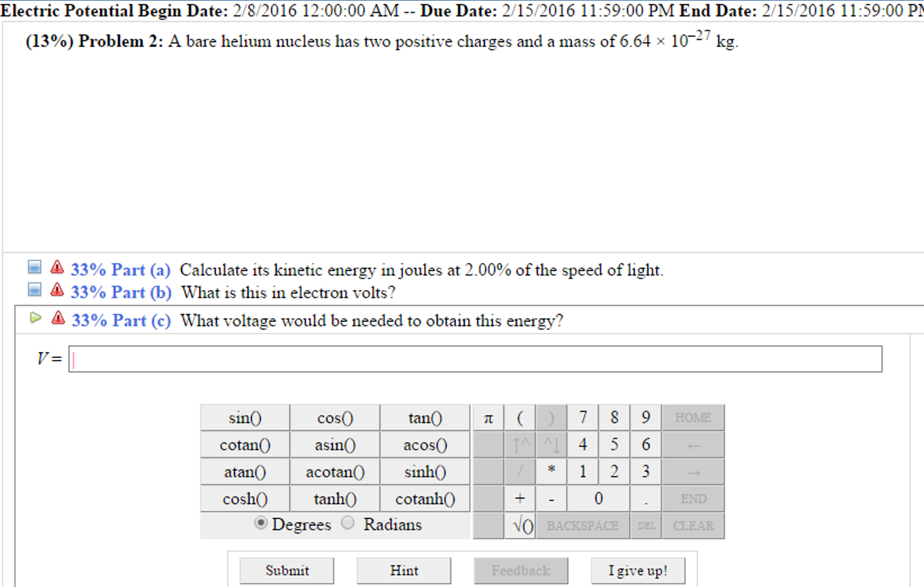Click the red warning icon beside Part (b)
924x587 pixels.
(58, 290)
